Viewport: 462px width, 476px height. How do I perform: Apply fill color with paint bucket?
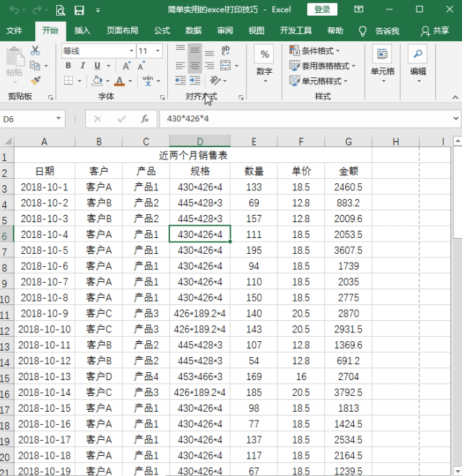pyautogui.click(x=97, y=81)
